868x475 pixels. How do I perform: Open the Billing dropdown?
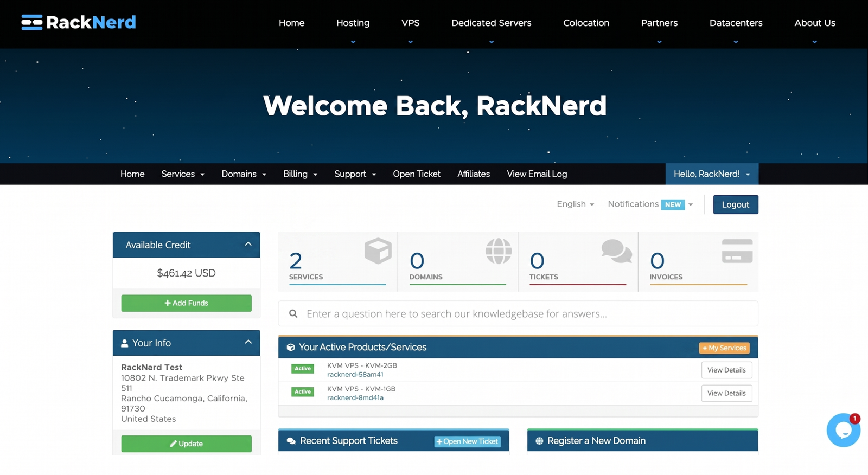(x=300, y=174)
